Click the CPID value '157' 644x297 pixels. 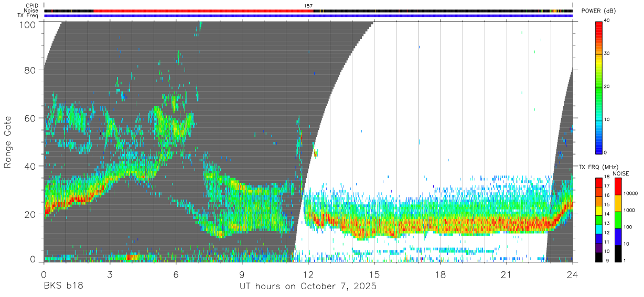tap(308, 6)
